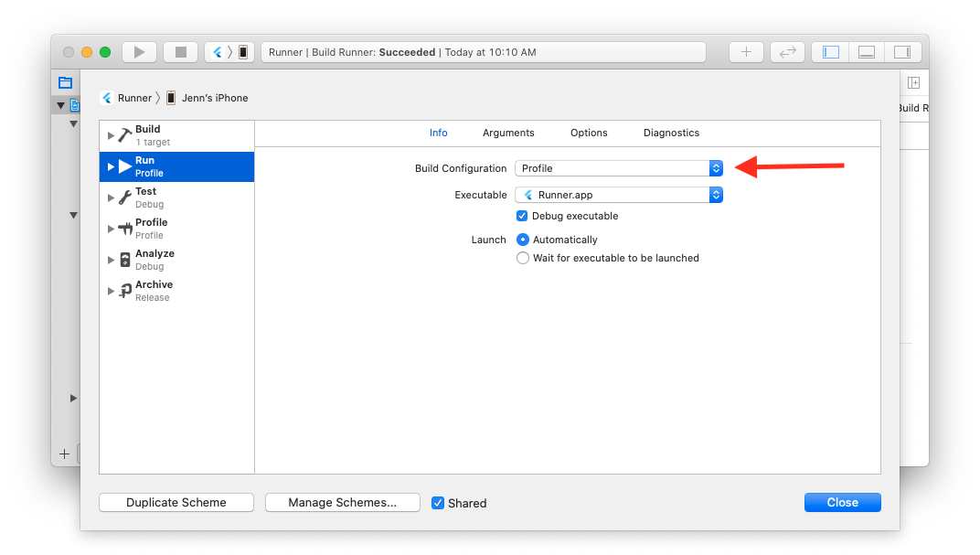Click the Stop button in Xcode toolbar
Screen dimensions: 980x555
[x=181, y=52]
